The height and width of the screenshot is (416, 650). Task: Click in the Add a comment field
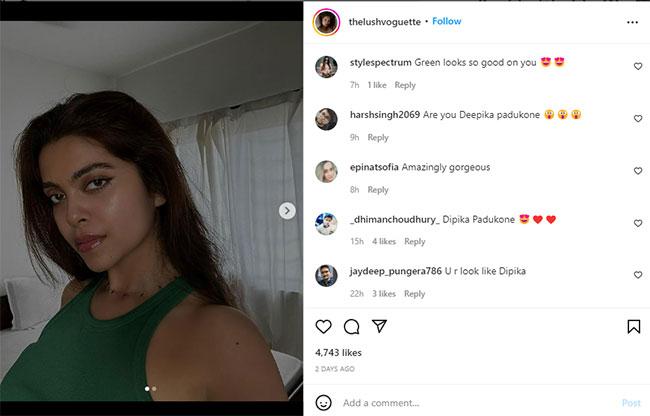point(470,403)
